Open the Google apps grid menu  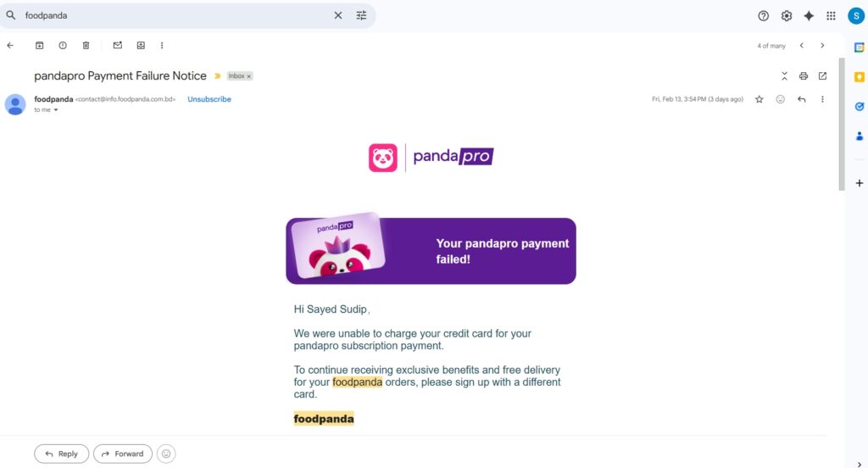[831, 15]
